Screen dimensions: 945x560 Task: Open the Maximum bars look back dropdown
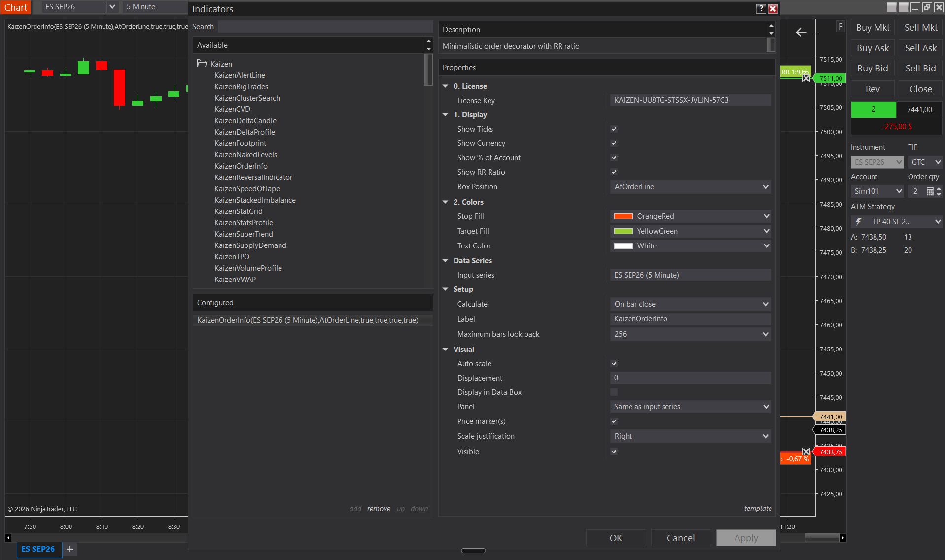(x=691, y=334)
